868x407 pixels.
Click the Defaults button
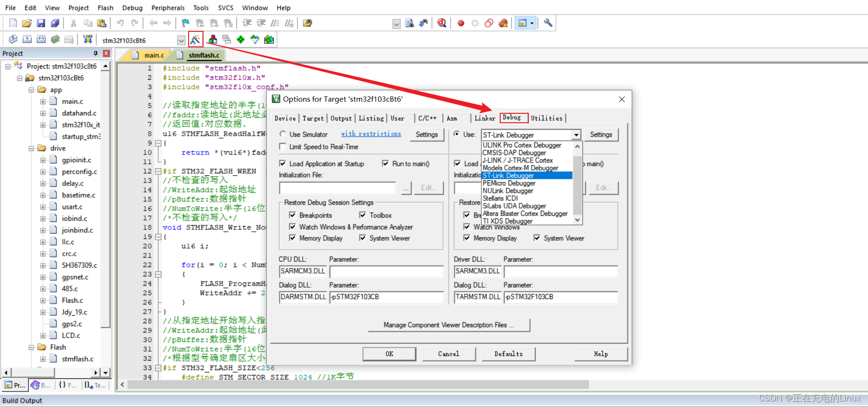point(509,354)
